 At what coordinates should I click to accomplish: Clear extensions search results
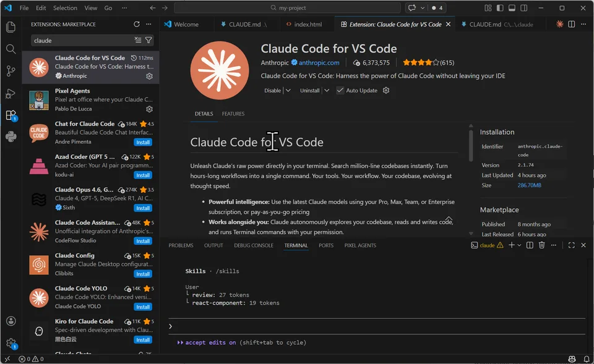coord(138,40)
